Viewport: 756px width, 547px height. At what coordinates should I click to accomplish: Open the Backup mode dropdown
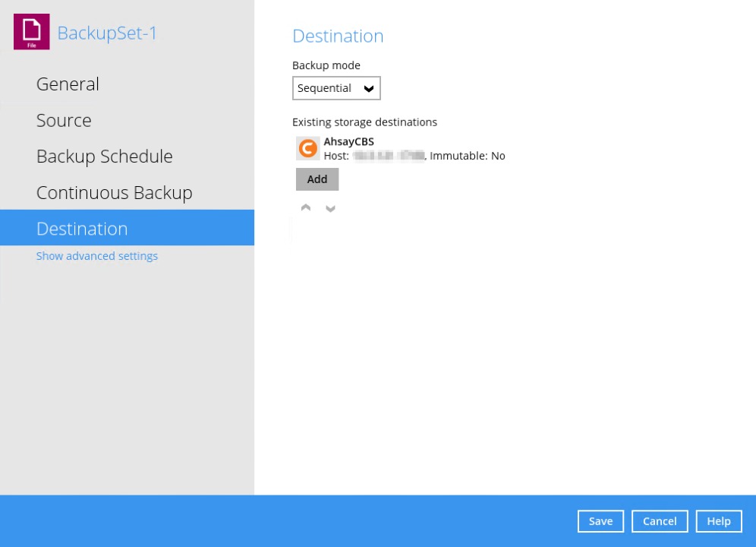click(x=335, y=89)
